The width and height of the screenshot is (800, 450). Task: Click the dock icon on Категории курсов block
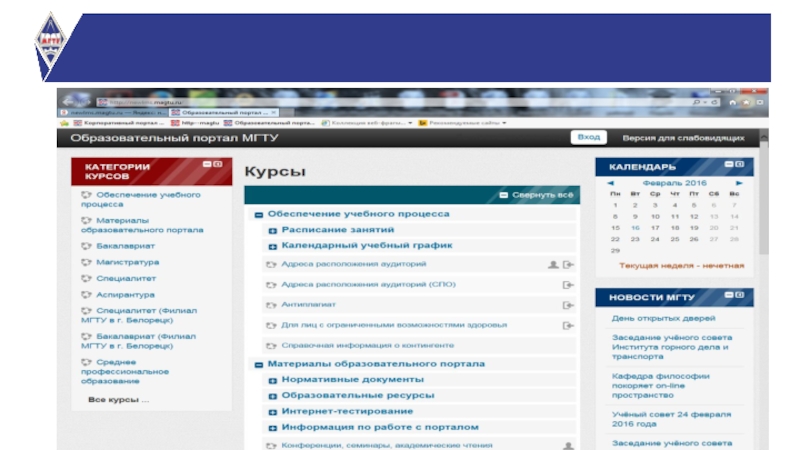coord(217,164)
